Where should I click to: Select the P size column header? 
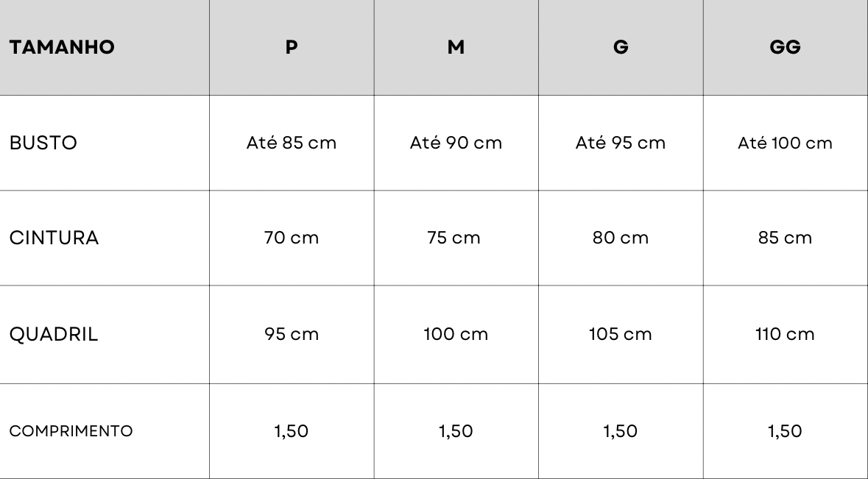pos(292,48)
